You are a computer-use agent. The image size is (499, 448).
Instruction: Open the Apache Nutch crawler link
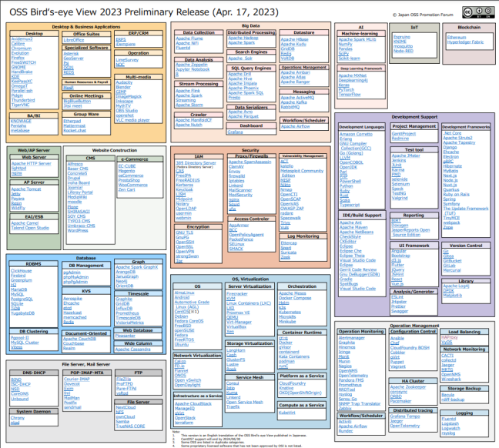coord(189,124)
